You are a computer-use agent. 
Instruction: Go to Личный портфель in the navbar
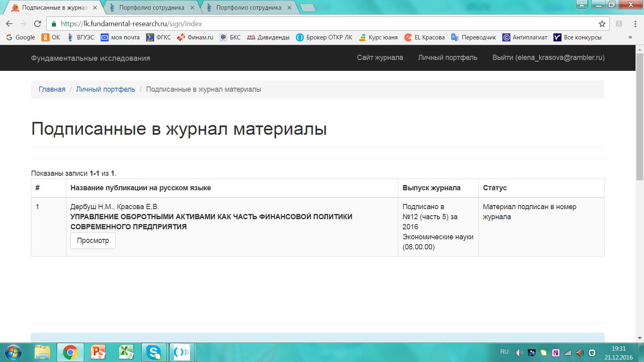447,58
